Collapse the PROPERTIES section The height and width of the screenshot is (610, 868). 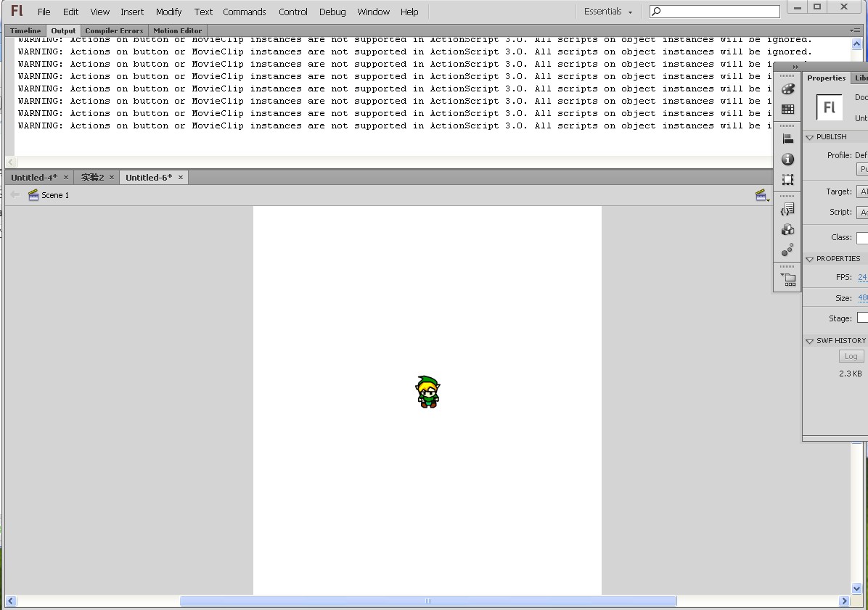(x=809, y=259)
